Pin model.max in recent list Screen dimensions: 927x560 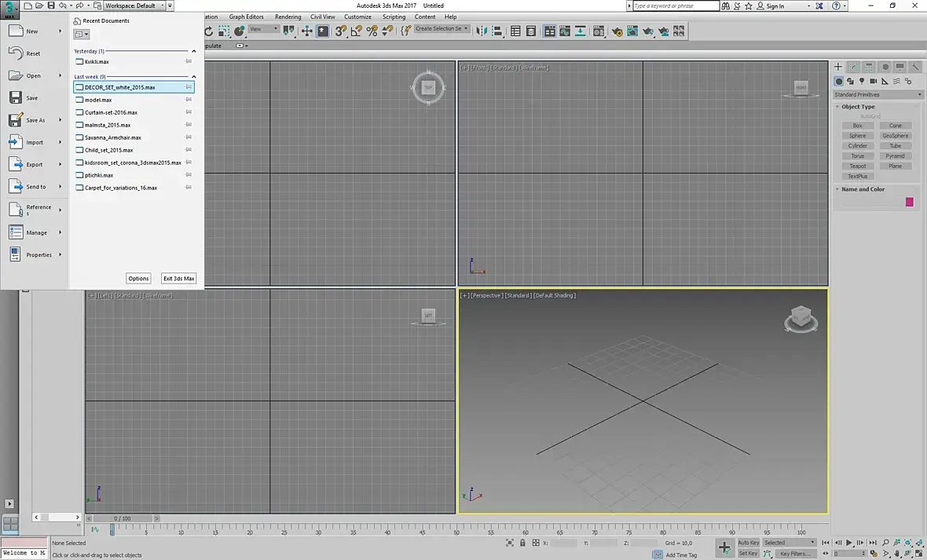pyautogui.click(x=189, y=99)
